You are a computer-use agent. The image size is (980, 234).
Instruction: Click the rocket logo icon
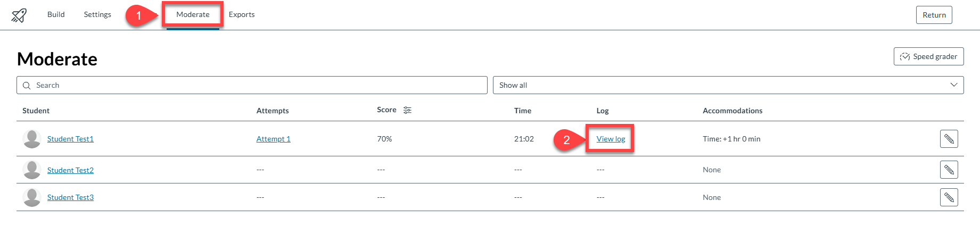coord(19,15)
